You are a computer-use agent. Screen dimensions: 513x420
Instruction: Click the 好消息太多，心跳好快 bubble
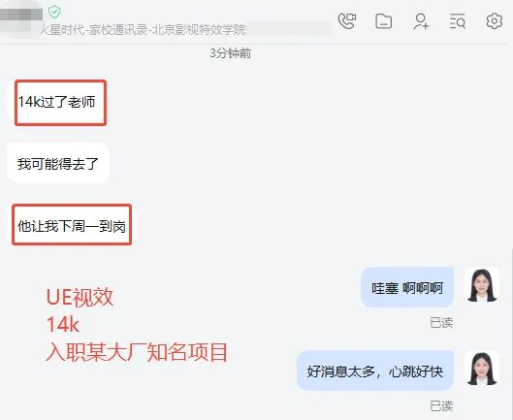click(375, 371)
